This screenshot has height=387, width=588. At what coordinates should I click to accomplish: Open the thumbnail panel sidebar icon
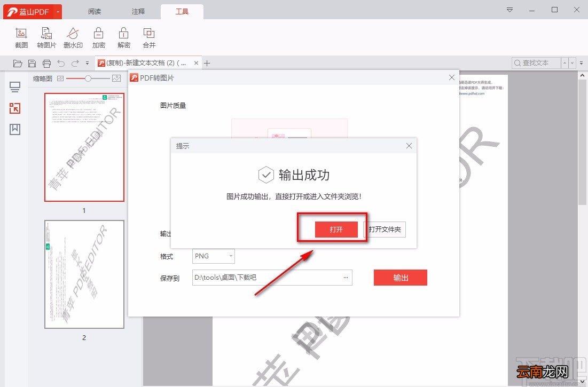15,108
